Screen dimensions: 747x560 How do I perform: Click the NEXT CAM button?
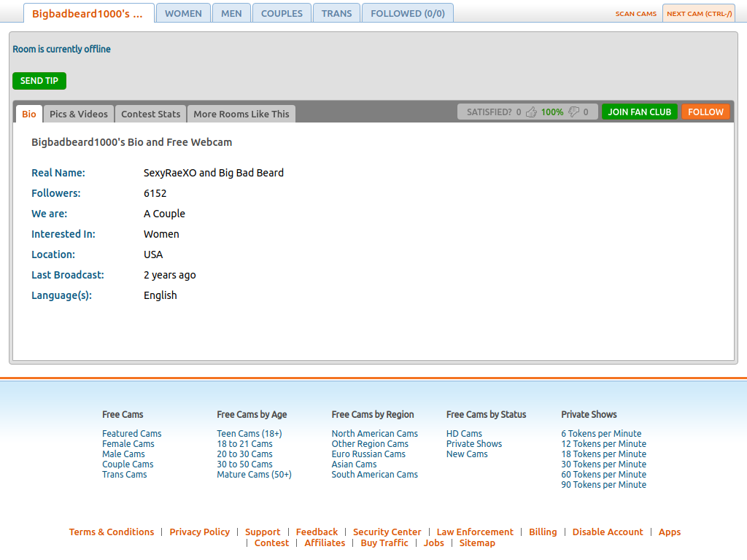pyautogui.click(x=699, y=13)
